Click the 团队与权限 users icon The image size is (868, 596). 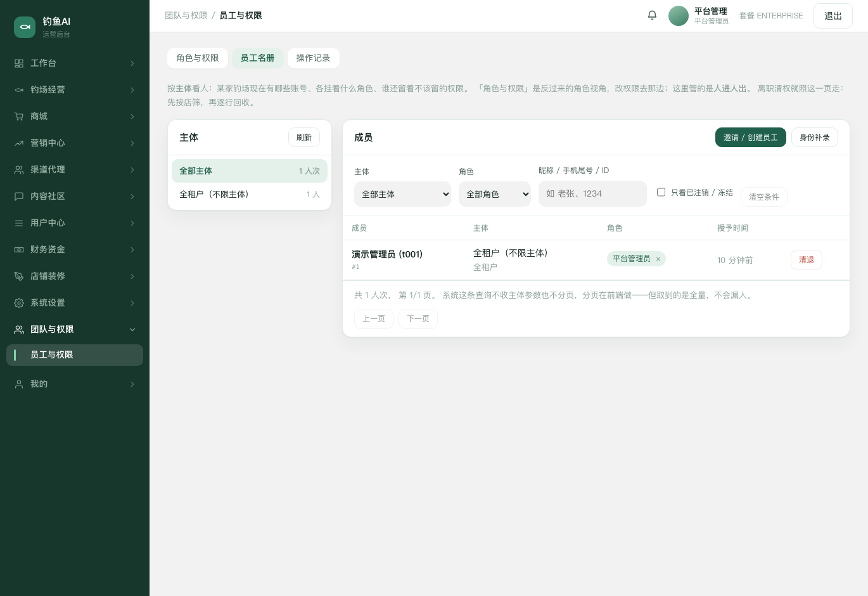pos(19,330)
